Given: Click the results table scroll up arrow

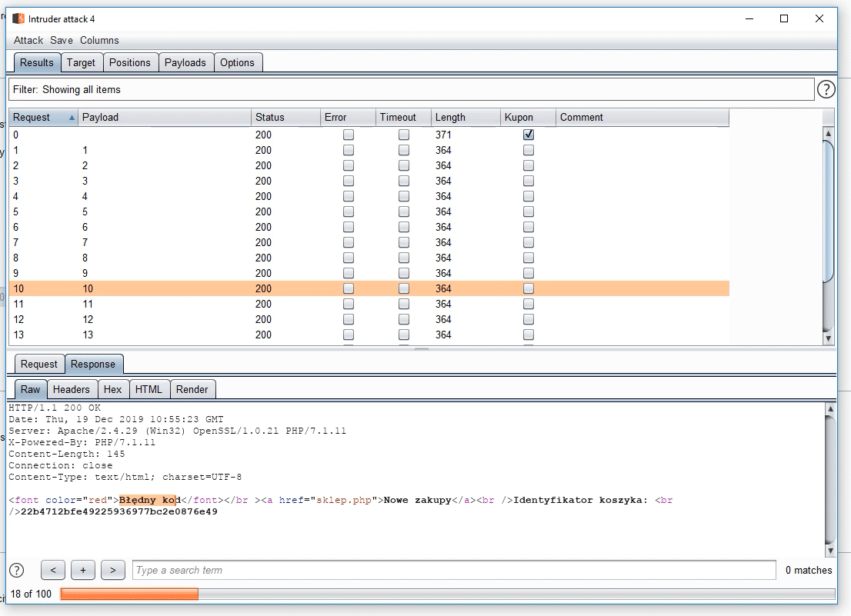Looking at the screenshot, I should [828, 133].
